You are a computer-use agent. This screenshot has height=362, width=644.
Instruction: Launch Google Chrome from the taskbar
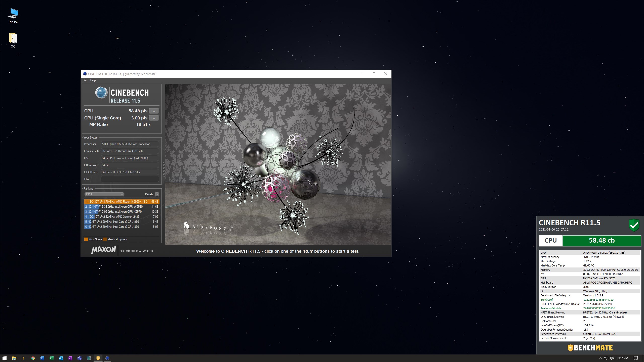pos(33,358)
